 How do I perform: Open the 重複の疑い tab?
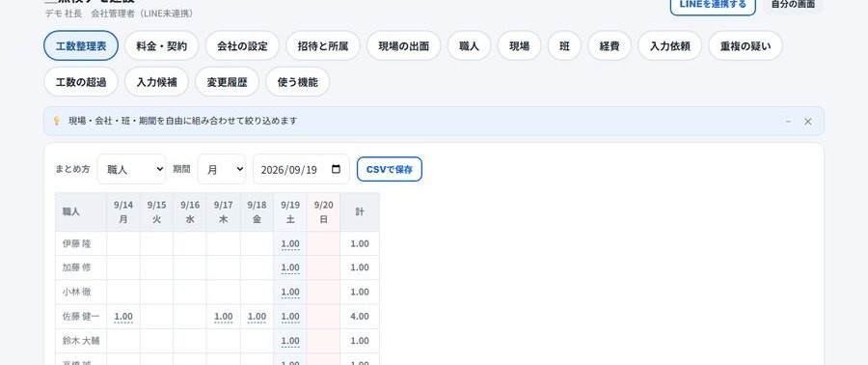click(x=746, y=46)
